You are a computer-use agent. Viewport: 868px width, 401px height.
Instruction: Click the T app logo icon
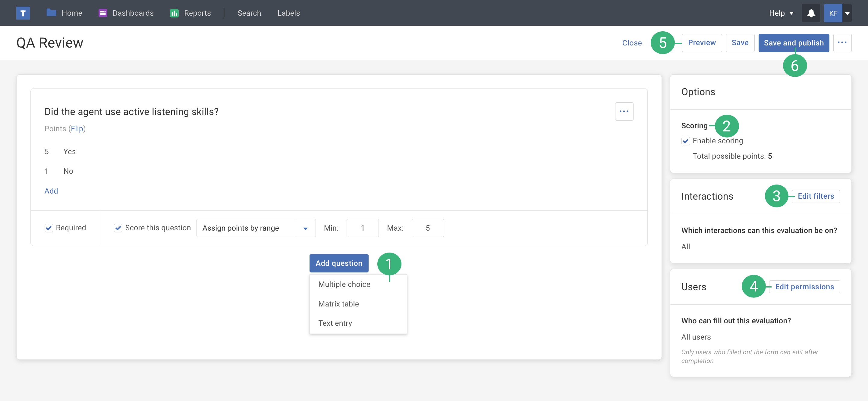tap(23, 13)
